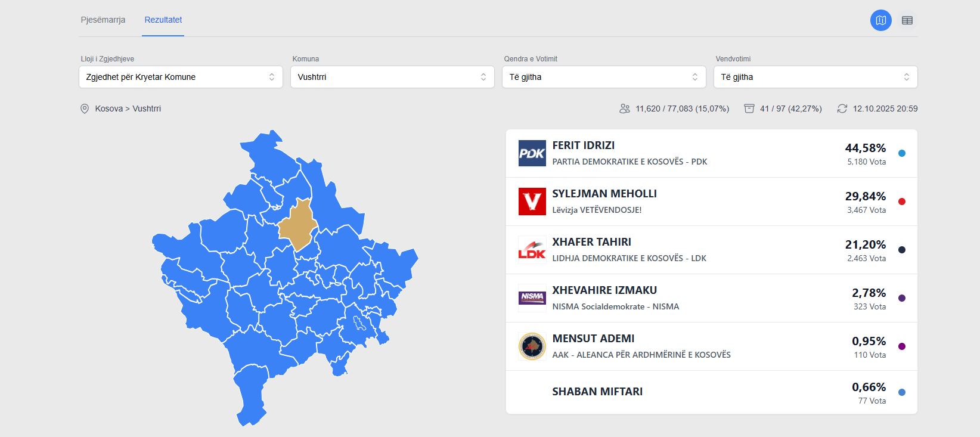980x437 pixels.
Task: Click the location pin icon
Action: [85, 109]
